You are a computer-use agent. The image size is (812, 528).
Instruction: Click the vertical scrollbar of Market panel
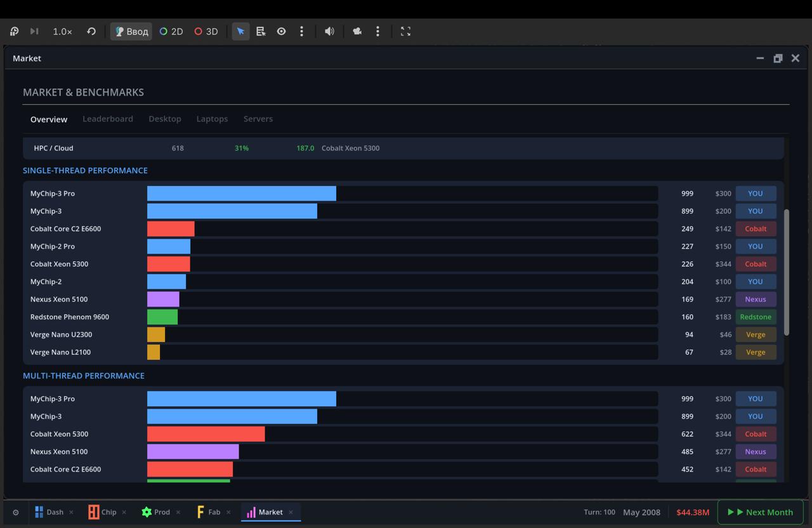click(x=787, y=273)
